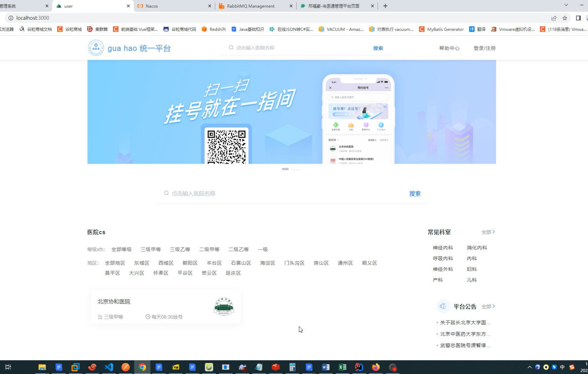588x374 pixels.
Task: Filter by 全部地区
Action: (x=115, y=263)
